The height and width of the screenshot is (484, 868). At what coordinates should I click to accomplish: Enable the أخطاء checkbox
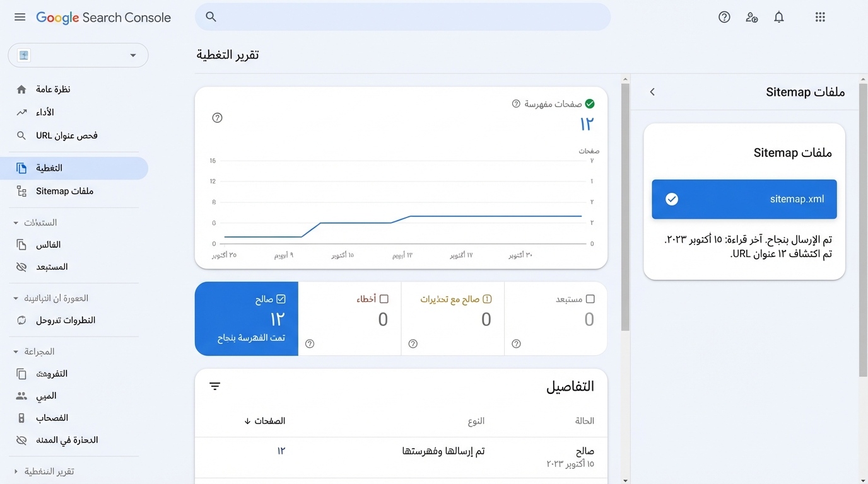pos(384,299)
